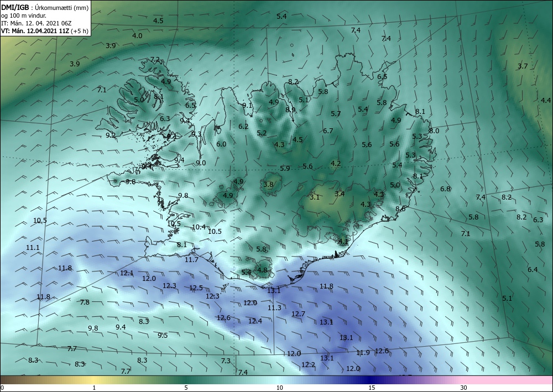Click the map value "6.7"
The width and height of the screenshot is (553, 392).
tap(328, 131)
